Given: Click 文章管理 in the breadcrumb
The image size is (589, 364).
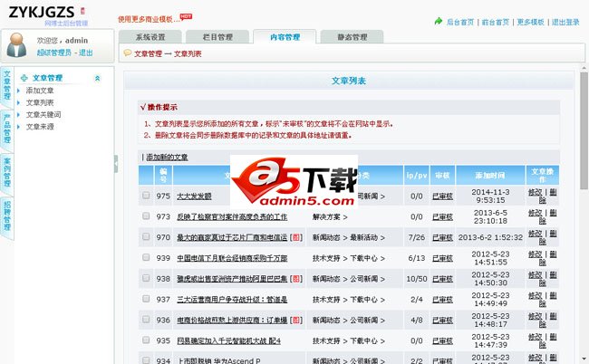Looking at the screenshot, I should [x=148, y=53].
